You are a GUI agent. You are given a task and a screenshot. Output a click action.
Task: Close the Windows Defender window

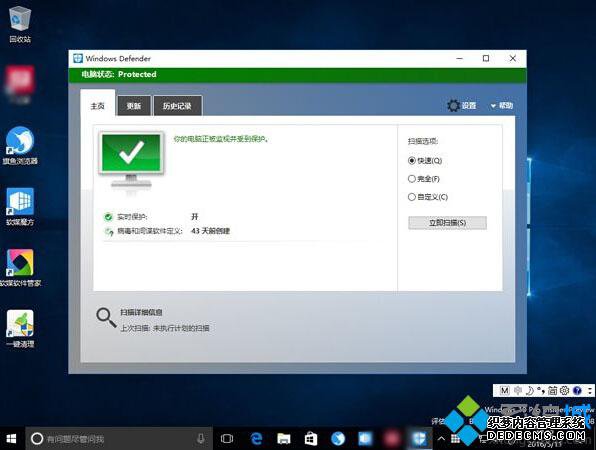click(512, 59)
